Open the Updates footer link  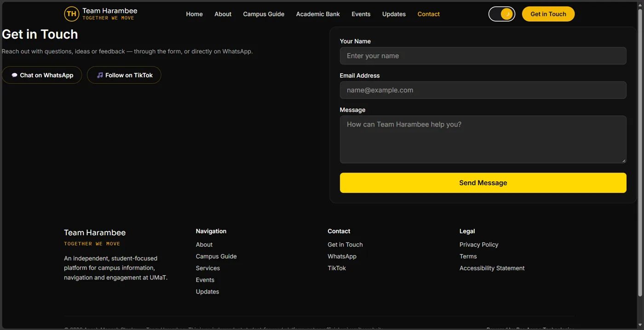[207, 291]
